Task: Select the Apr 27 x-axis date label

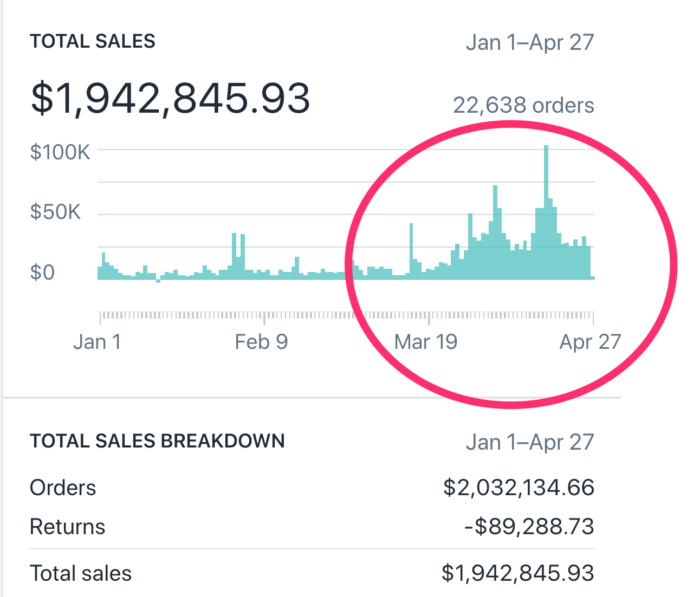Action: [x=589, y=342]
